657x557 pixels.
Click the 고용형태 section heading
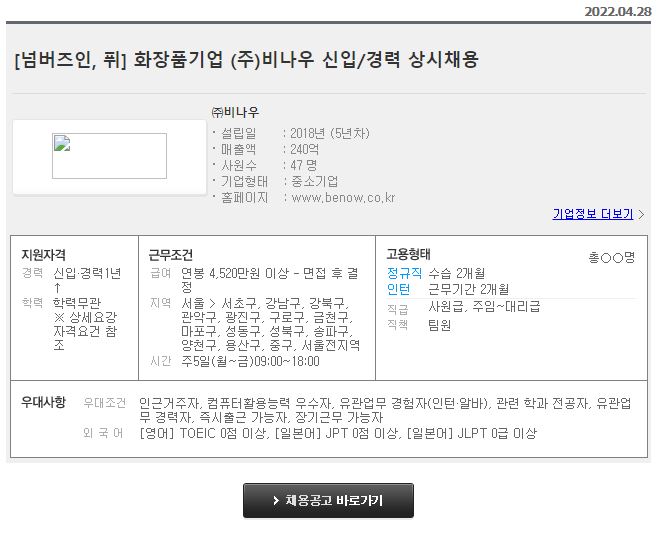(x=409, y=254)
